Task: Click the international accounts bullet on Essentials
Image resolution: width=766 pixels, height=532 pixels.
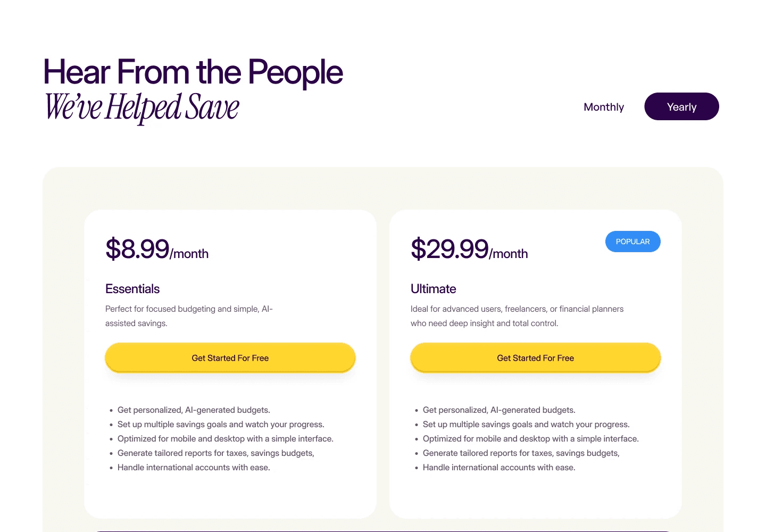Action: 194,467
